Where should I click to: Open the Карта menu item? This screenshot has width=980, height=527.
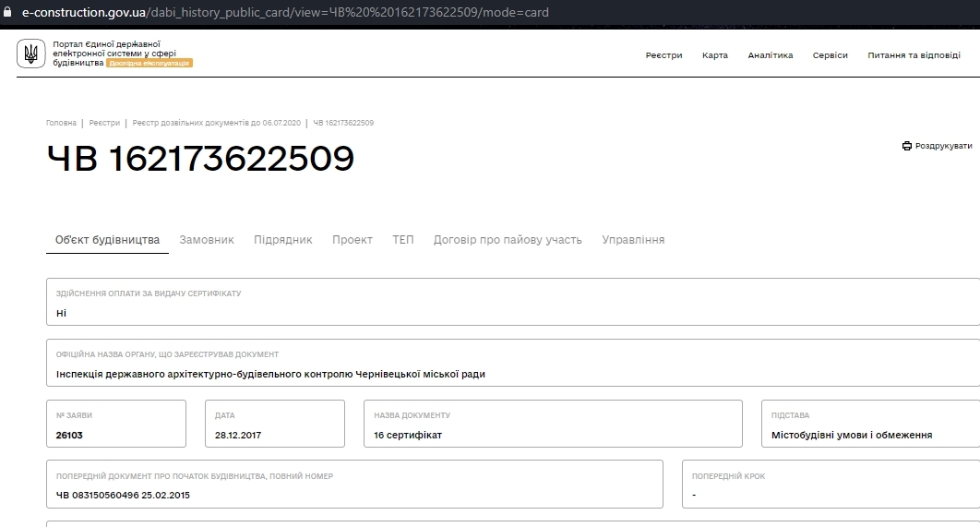click(715, 55)
